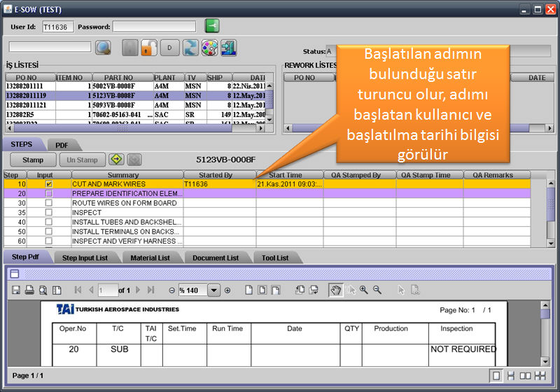Select the hand pan tool
Image resolution: width=560 pixels, height=392 pixels.
(x=336, y=290)
